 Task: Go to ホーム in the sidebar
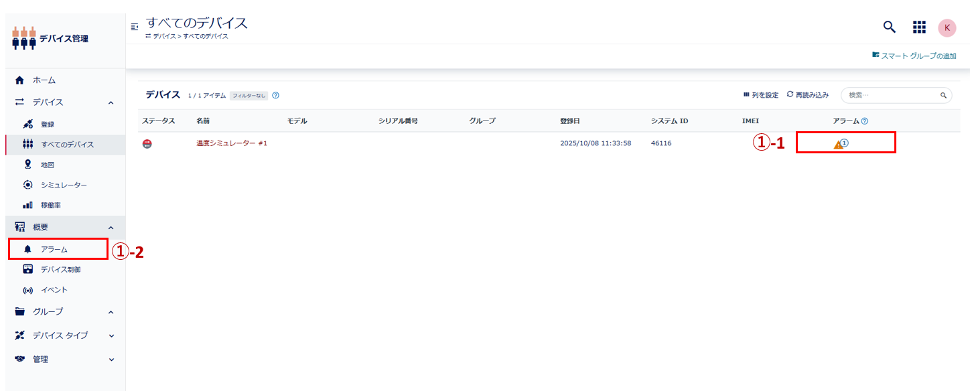tap(44, 80)
